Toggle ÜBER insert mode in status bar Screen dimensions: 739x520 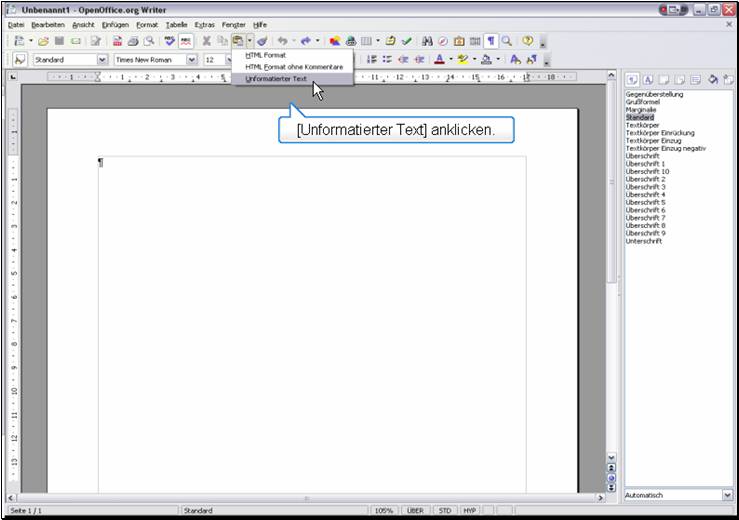tap(414, 510)
